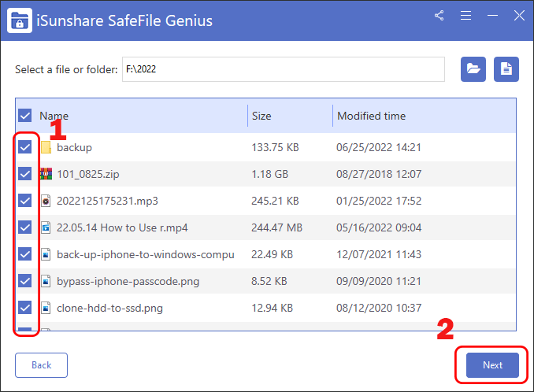
Task: Toggle the select-all checkbox beside Name
Action: point(25,116)
